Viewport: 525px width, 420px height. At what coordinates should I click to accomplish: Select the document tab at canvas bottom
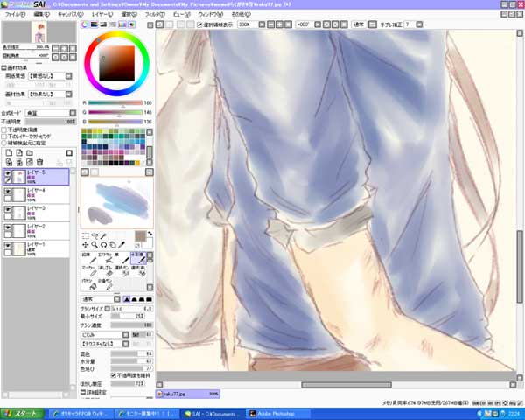(x=188, y=394)
